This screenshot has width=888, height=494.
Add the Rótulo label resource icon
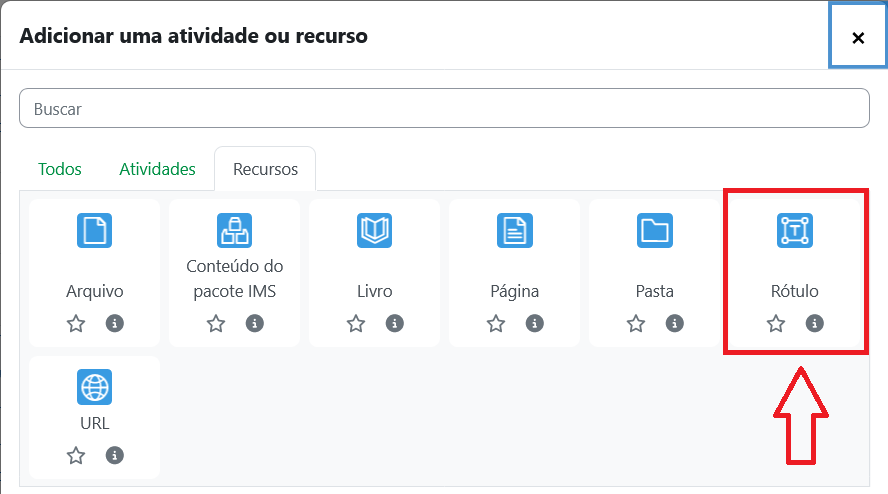coord(795,231)
